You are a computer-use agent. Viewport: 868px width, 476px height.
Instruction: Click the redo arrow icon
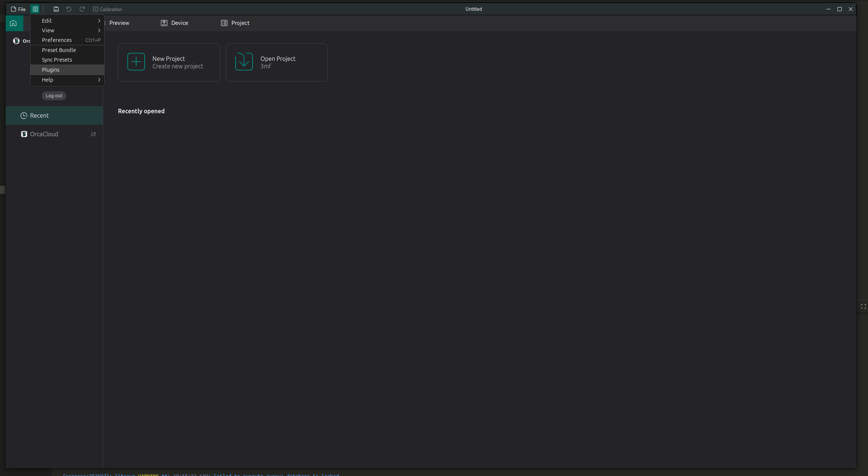pyautogui.click(x=82, y=9)
